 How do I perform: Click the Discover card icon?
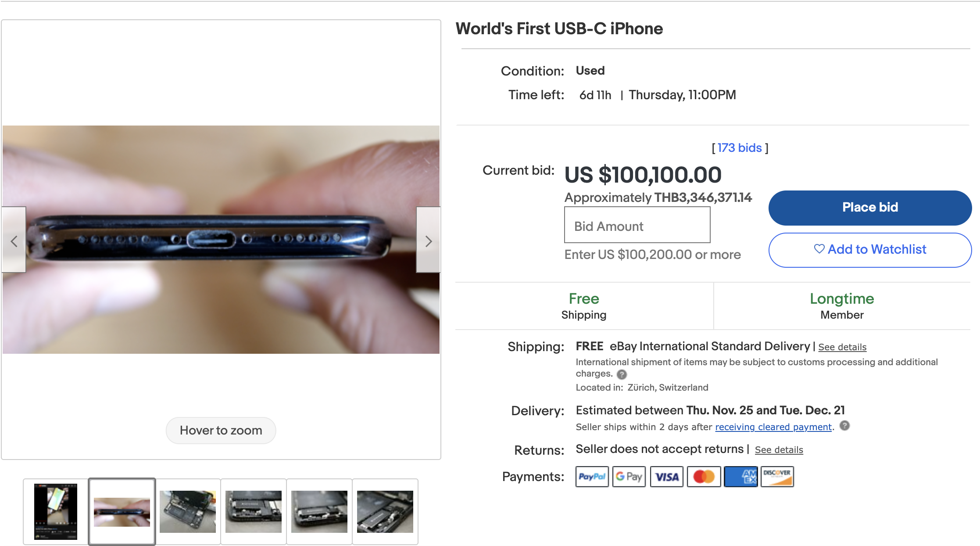[x=777, y=477]
